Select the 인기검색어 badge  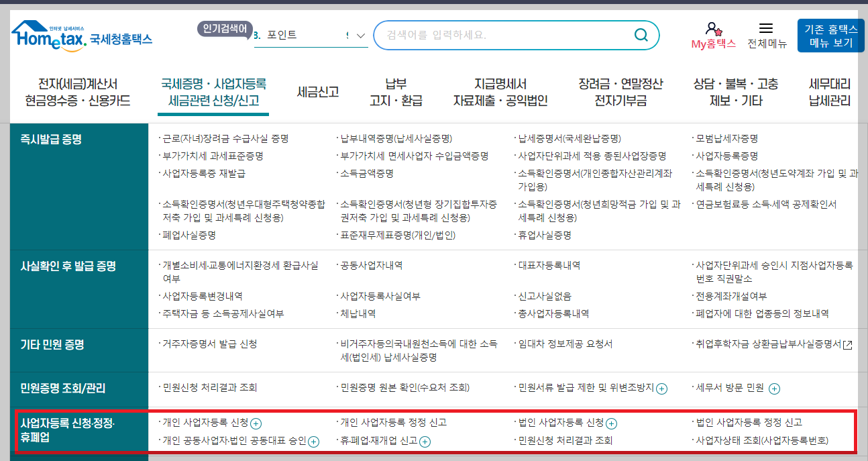(225, 29)
